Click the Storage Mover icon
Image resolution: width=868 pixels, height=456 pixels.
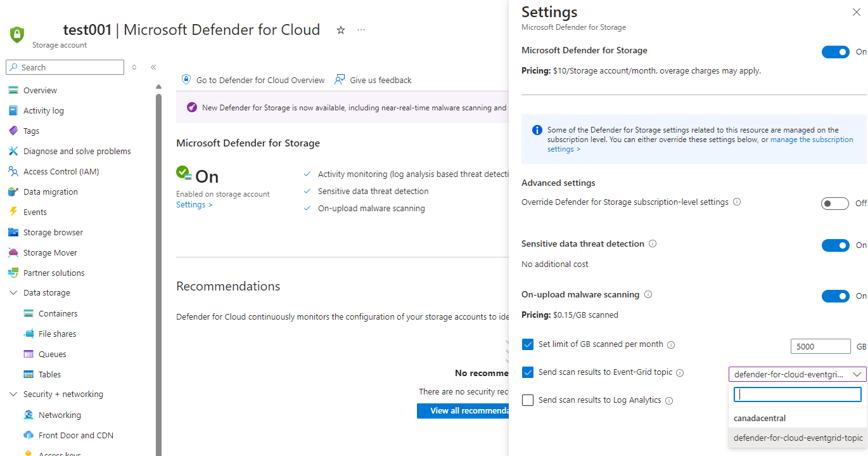click(x=13, y=252)
